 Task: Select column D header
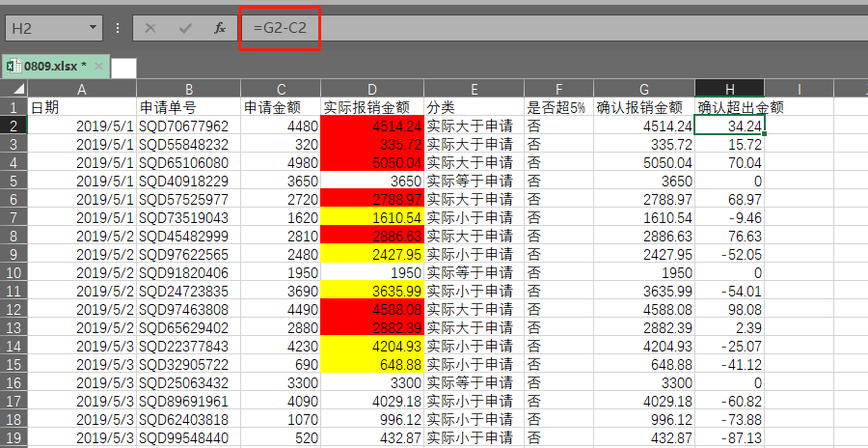pyautogui.click(x=372, y=89)
